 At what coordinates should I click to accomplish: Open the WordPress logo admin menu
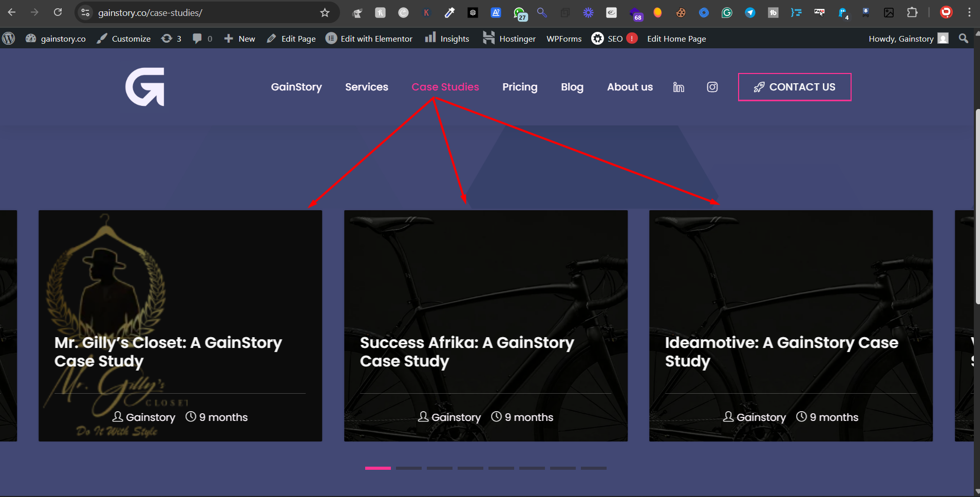(9, 39)
